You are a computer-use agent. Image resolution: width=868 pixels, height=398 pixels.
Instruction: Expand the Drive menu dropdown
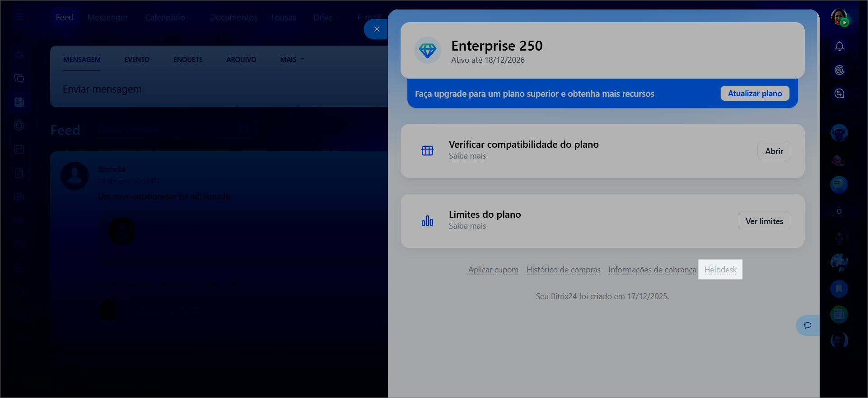[x=326, y=18]
